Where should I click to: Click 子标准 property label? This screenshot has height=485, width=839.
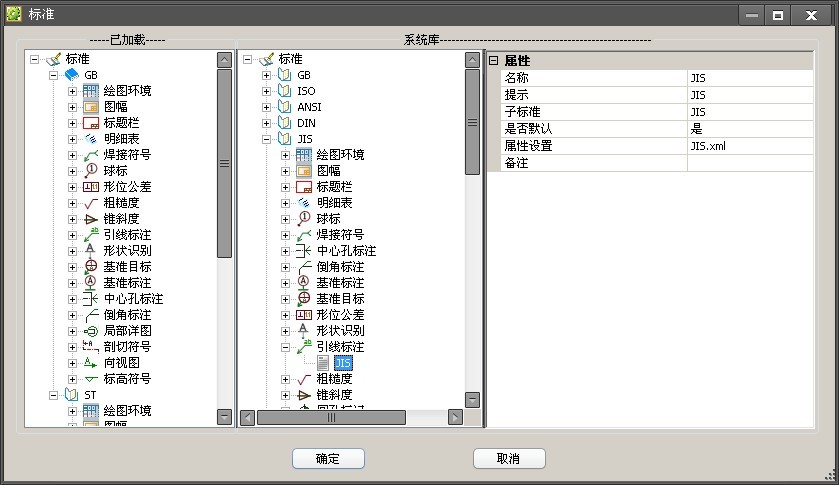click(522, 112)
